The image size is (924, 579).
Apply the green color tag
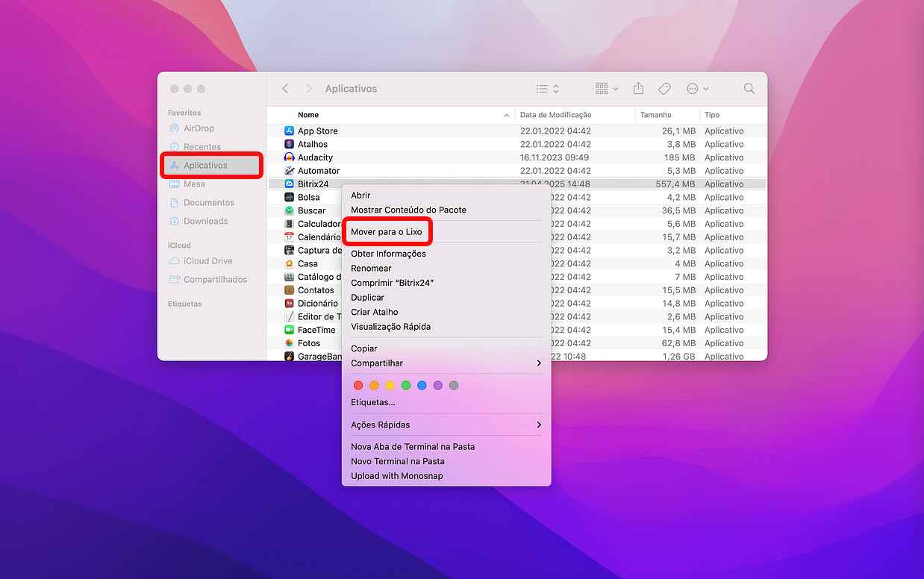point(406,386)
